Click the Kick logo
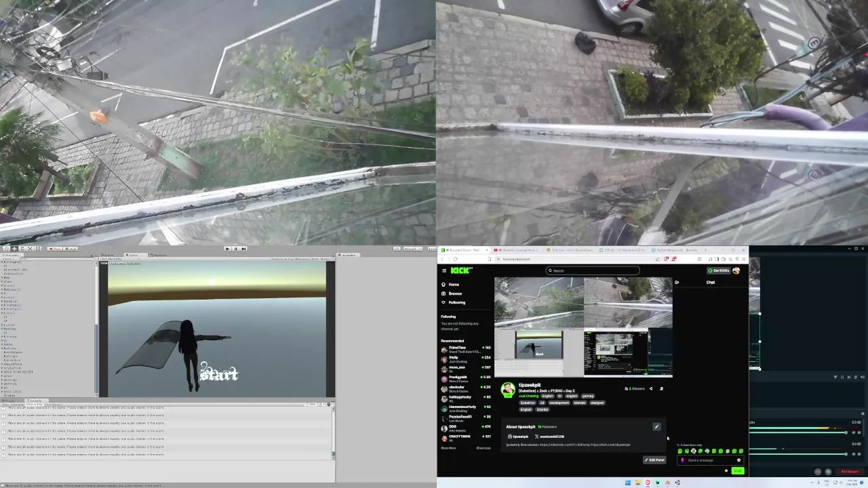Image resolution: width=868 pixels, height=488 pixels. click(461, 270)
